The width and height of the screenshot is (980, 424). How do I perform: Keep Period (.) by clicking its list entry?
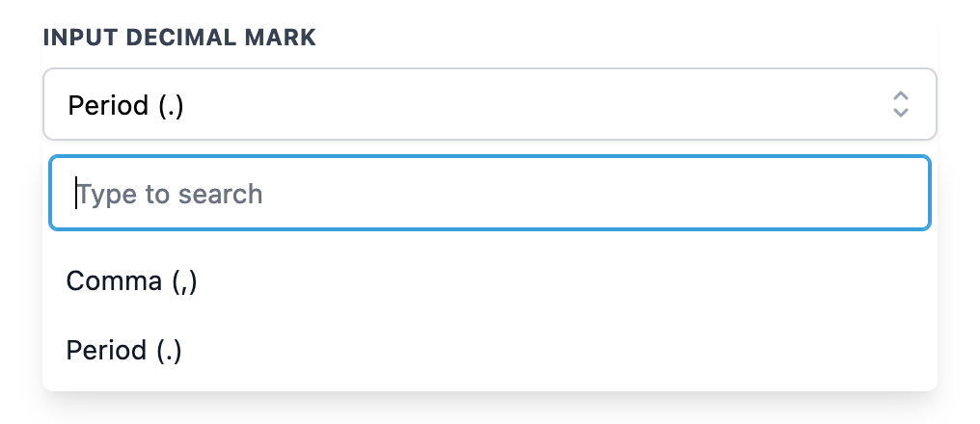[x=124, y=350]
